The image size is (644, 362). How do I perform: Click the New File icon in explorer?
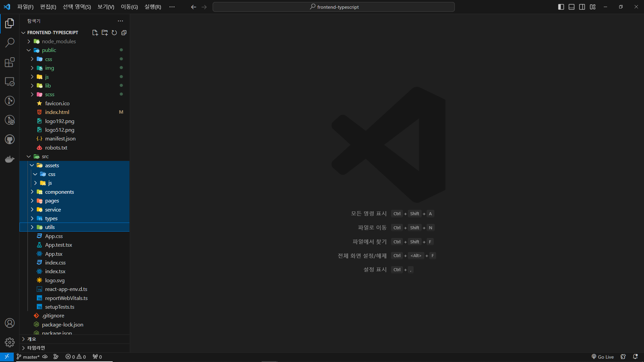pyautogui.click(x=95, y=33)
